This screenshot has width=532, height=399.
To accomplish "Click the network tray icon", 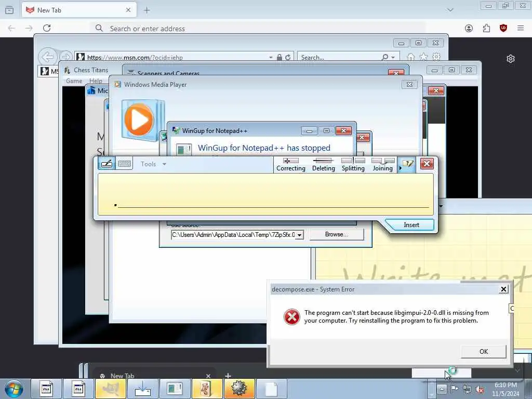I will coord(467,390).
